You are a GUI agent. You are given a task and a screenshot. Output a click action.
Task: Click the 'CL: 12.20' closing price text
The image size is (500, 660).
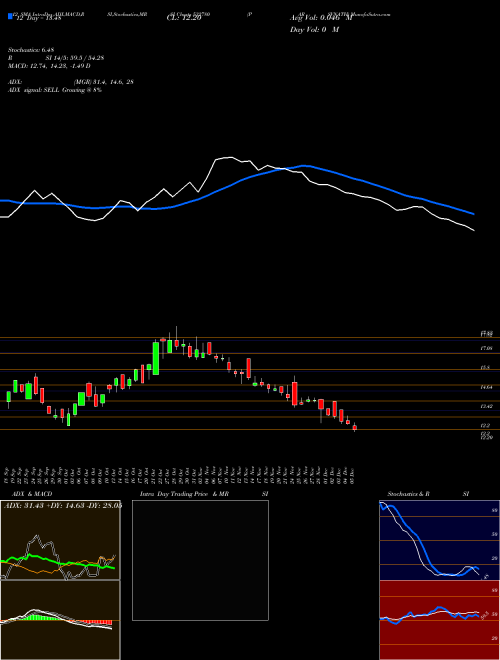pos(184,18)
